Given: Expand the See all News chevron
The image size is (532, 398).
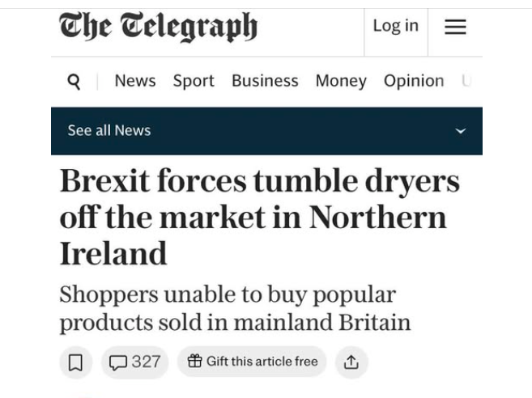Looking at the screenshot, I should (460, 131).
